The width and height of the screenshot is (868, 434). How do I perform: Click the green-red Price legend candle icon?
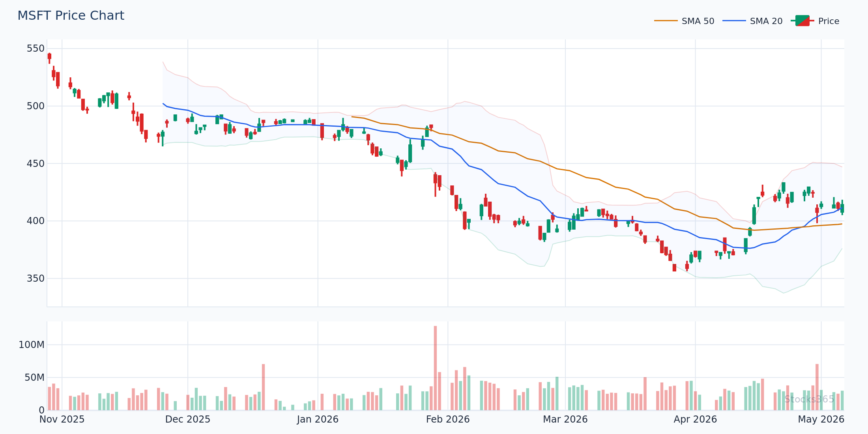(x=803, y=21)
